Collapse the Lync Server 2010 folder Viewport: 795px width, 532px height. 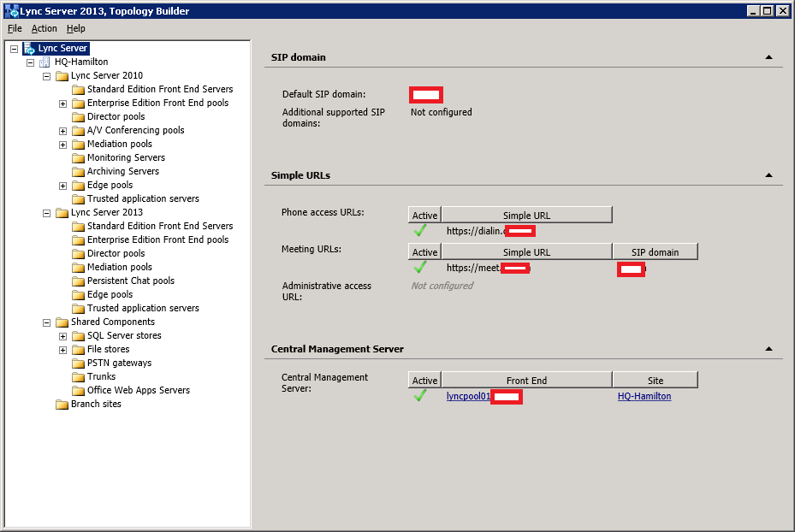click(47, 76)
